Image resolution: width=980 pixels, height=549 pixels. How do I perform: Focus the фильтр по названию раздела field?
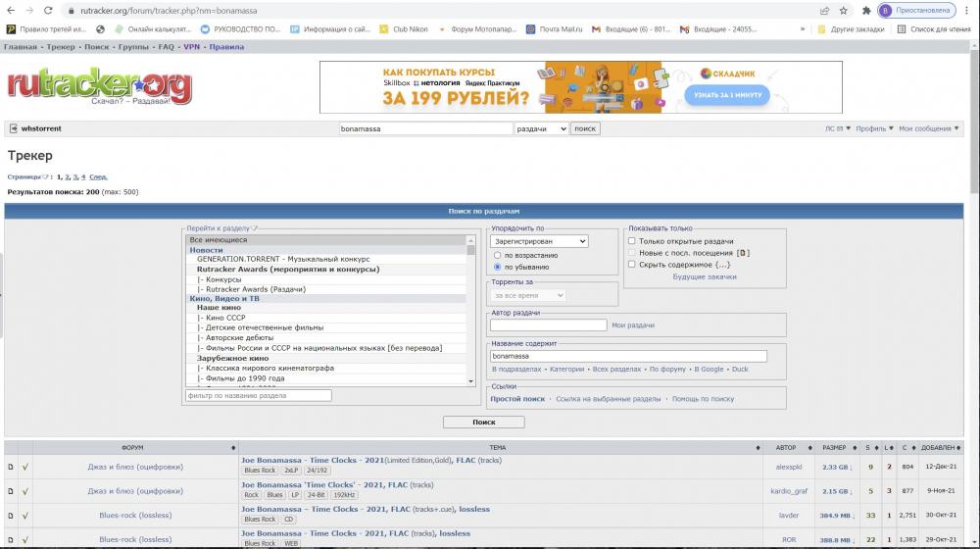tap(258, 396)
